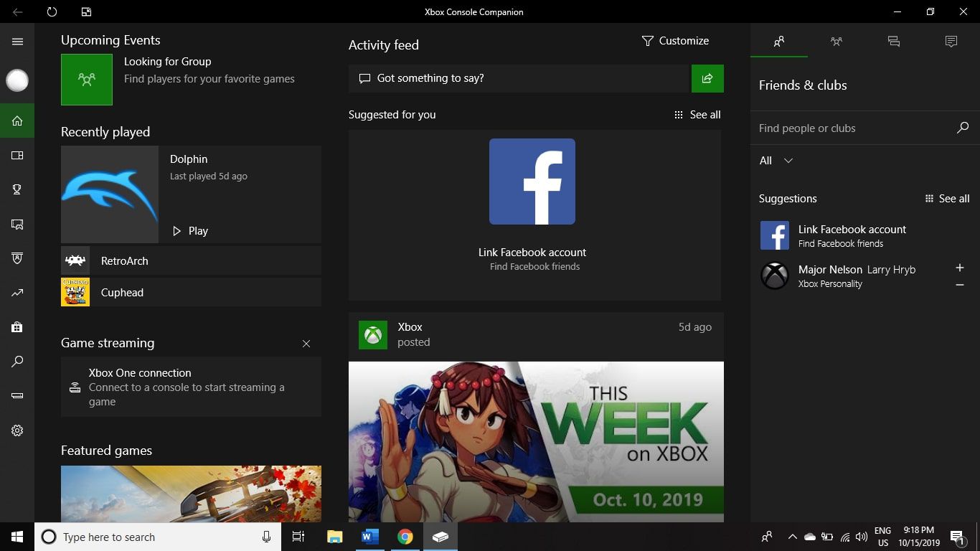Open My games from the sidebar

pyautogui.click(x=17, y=155)
